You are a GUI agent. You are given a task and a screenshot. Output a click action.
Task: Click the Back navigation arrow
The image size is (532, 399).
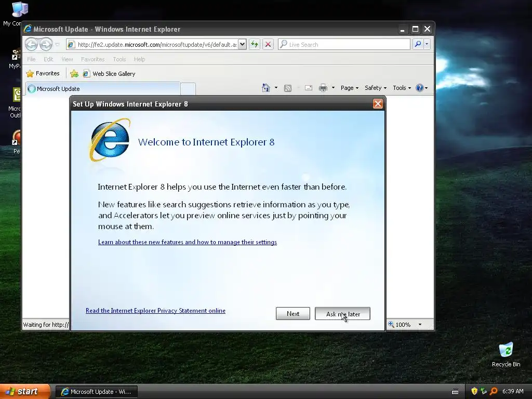point(31,44)
